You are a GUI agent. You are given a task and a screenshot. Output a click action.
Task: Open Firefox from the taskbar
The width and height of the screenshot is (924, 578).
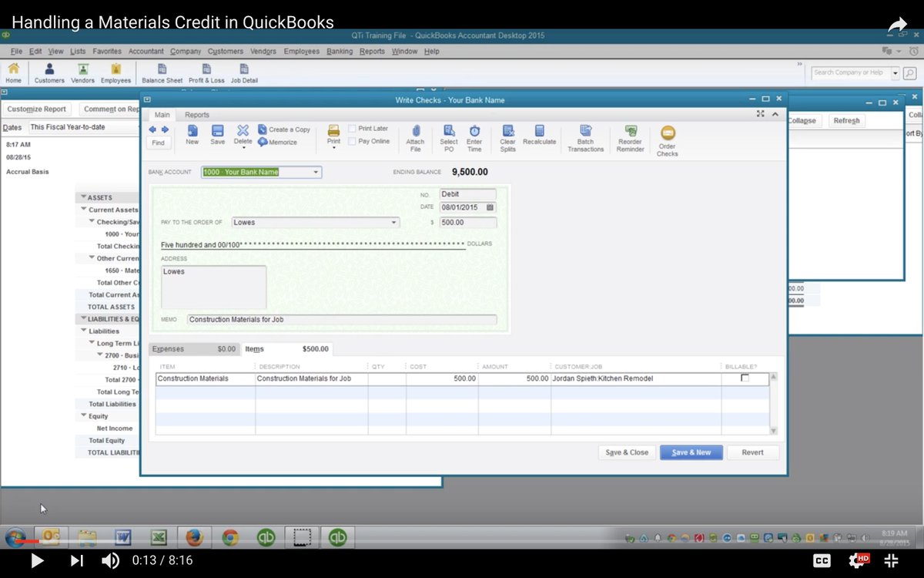pos(194,537)
